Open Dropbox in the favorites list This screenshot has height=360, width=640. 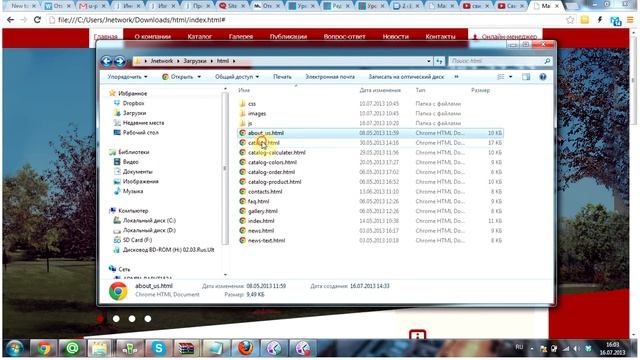133,103
